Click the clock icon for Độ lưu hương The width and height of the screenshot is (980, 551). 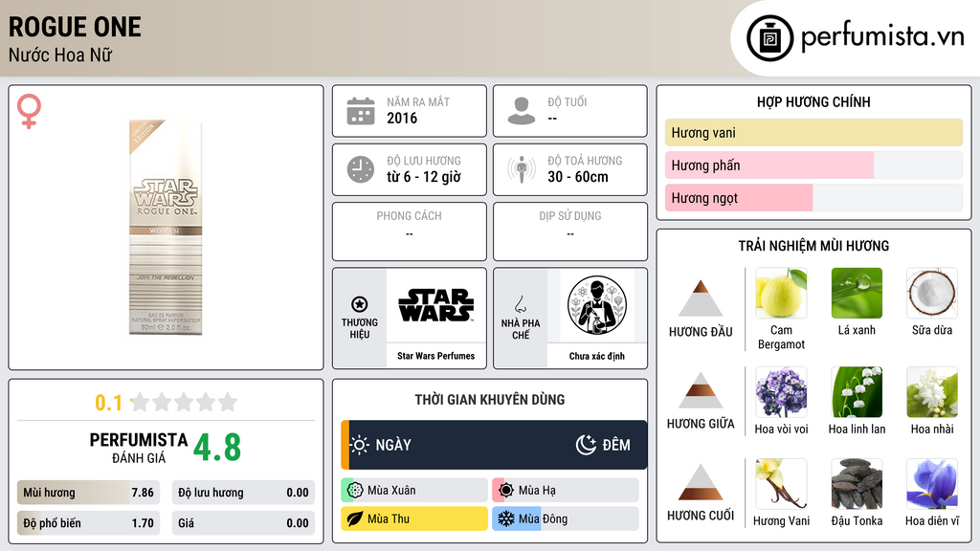[361, 169]
